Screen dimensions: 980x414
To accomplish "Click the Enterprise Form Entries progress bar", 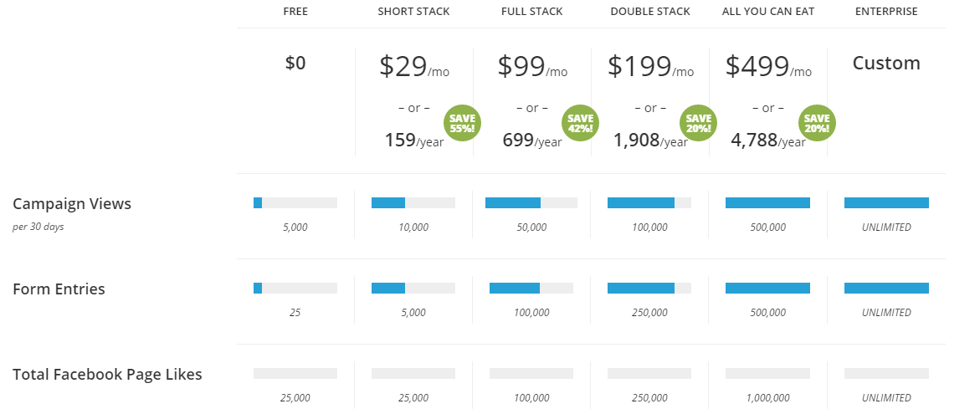I will point(886,288).
